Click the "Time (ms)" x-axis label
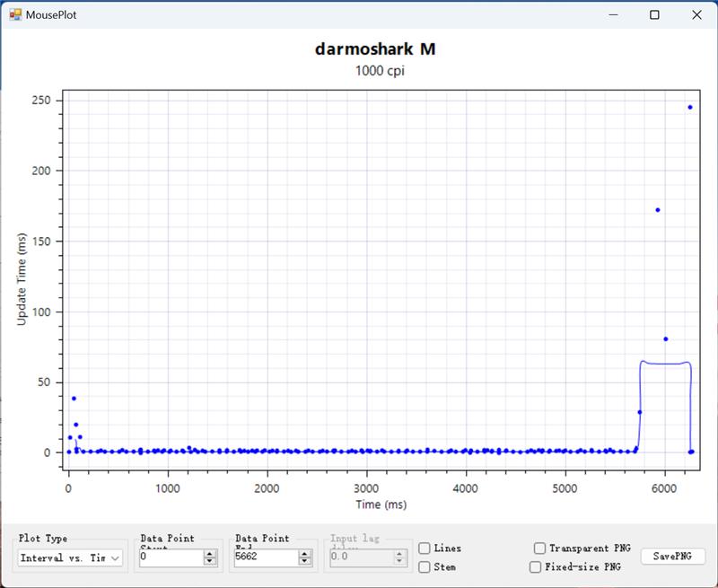This screenshot has height=588, width=718. [380, 505]
